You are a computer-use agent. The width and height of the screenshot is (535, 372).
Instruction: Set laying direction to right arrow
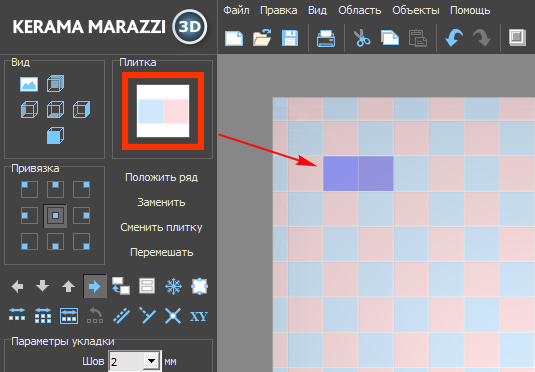[x=95, y=286]
